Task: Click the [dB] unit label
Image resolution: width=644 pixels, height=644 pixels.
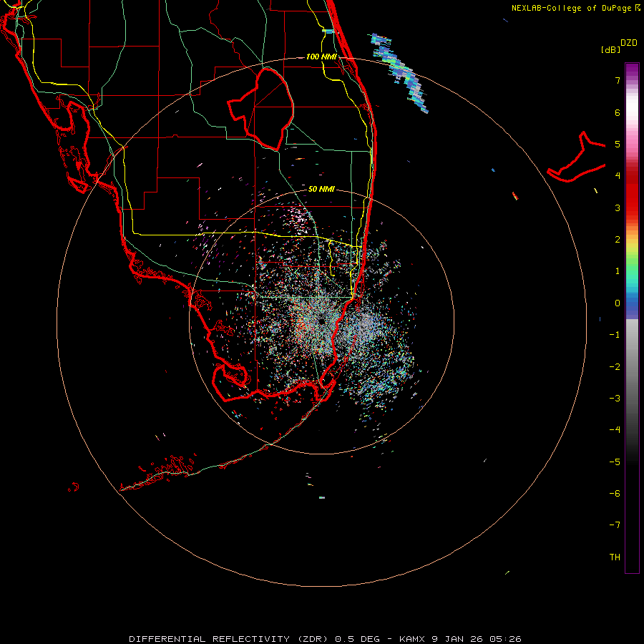Action: coord(610,49)
